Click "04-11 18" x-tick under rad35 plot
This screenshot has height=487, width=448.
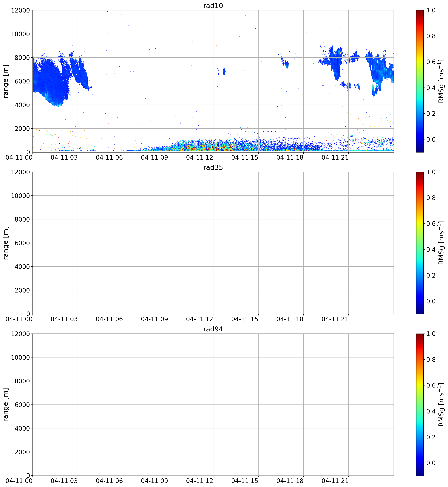[290, 319]
